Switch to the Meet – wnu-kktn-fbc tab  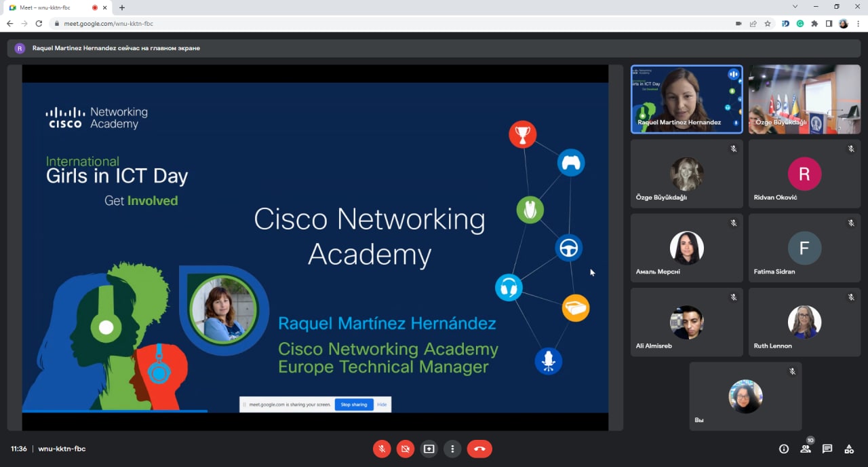pyautogui.click(x=47, y=7)
